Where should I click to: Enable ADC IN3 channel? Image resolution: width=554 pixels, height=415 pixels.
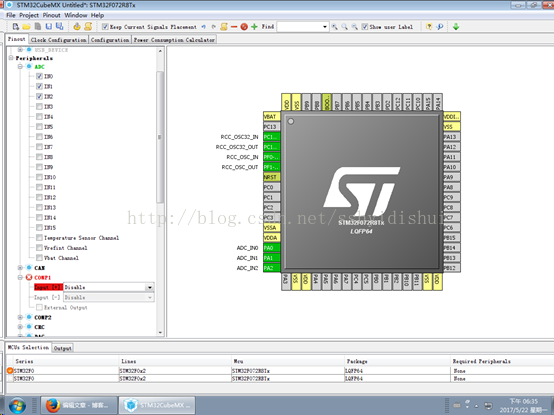(39, 106)
